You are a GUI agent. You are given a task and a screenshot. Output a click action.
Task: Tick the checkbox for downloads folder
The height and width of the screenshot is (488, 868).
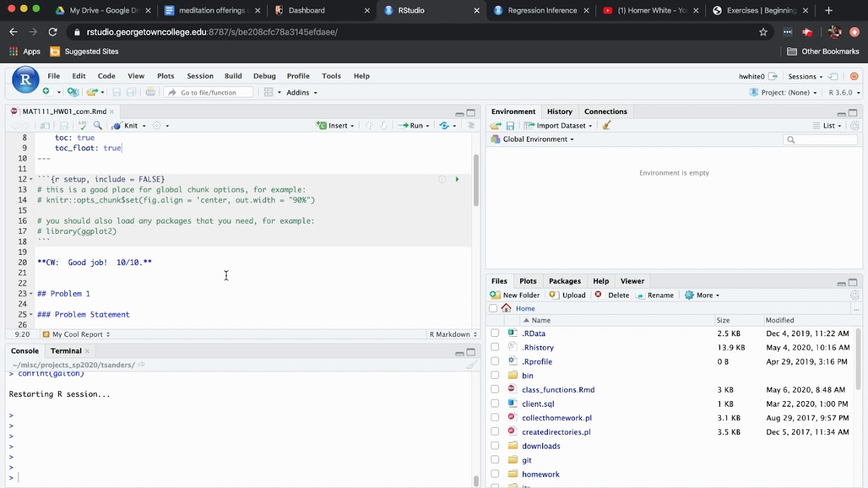495,446
